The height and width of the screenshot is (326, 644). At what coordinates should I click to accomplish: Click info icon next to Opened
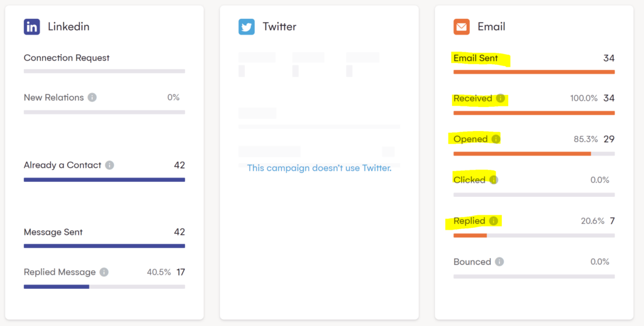point(496,139)
